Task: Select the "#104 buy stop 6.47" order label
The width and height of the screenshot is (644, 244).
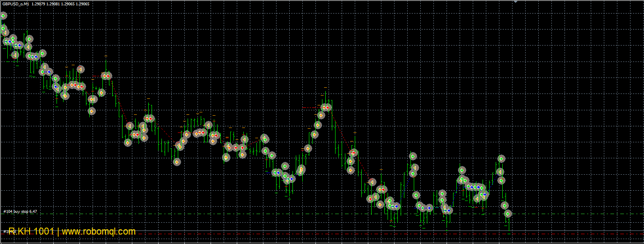Action: [20, 212]
